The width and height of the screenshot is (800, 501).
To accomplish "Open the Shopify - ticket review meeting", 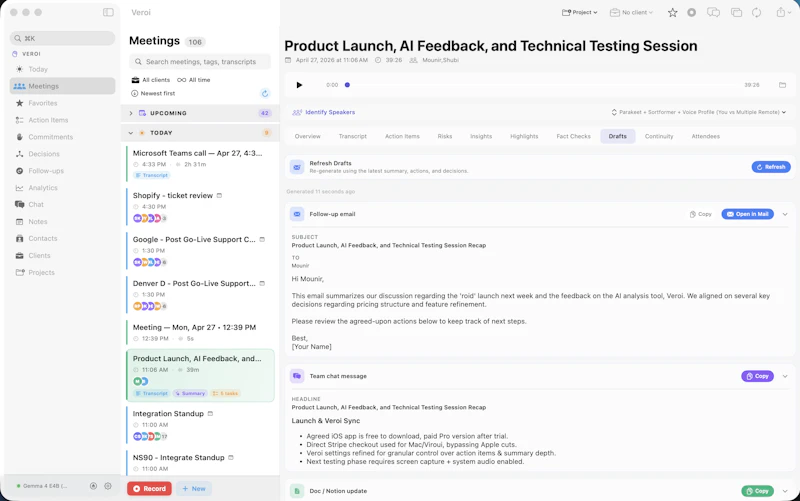I will click(x=200, y=207).
